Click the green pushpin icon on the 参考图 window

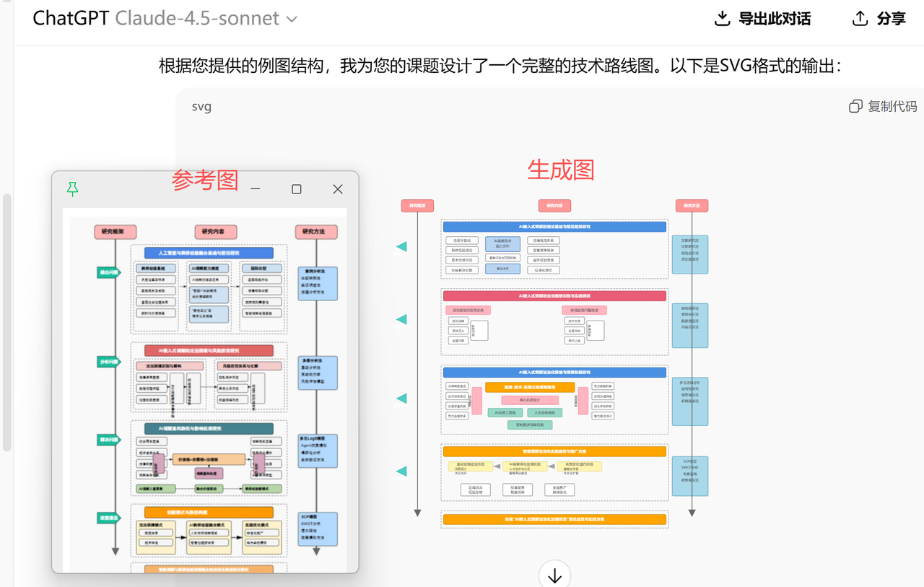[72, 189]
